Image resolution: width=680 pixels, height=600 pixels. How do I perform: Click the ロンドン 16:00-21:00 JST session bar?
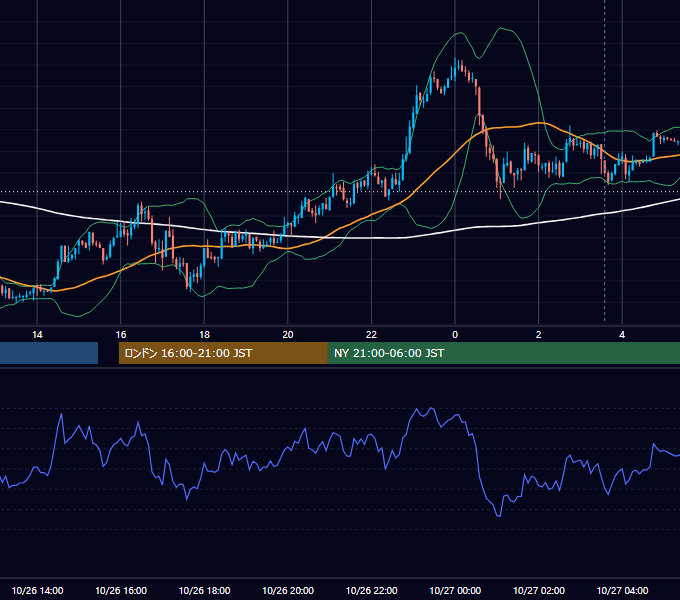[223, 353]
